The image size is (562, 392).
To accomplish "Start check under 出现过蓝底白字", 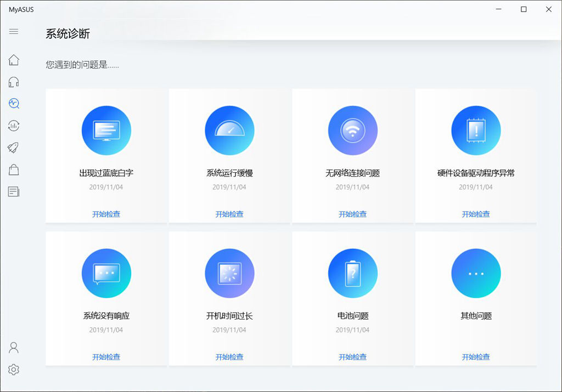I will 106,214.
